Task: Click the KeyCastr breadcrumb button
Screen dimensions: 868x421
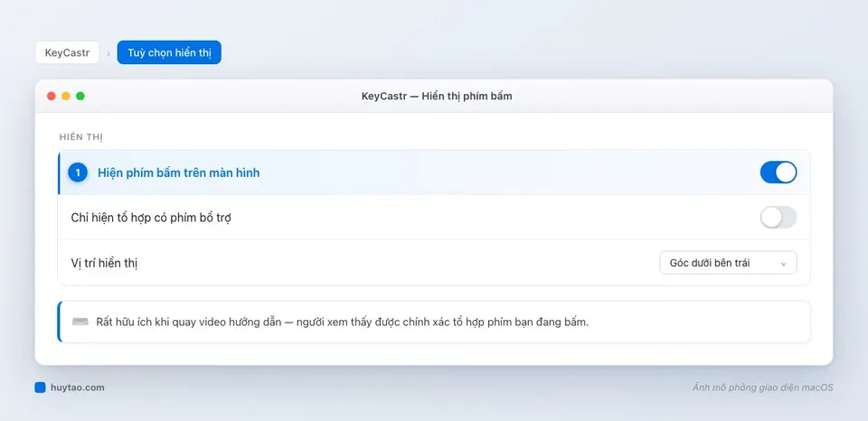Action: click(67, 52)
